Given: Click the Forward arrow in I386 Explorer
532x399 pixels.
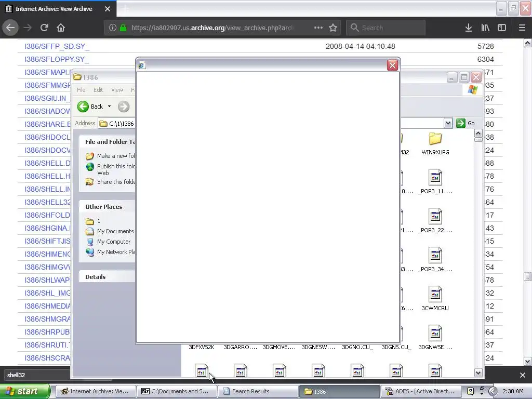Looking at the screenshot, I should 124,107.
